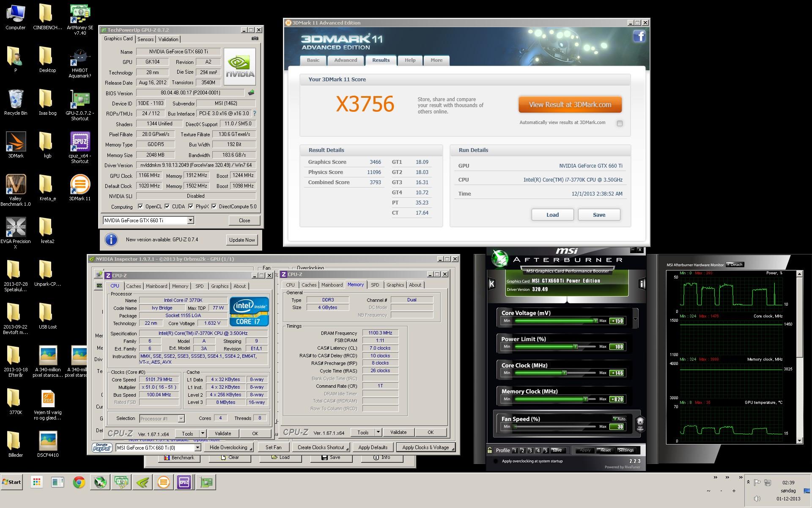Image resolution: width=812 pixels, height=508 pixels.
Task: Click the Validate button in CPU-Z CPU window
Action: click(223, 433)
